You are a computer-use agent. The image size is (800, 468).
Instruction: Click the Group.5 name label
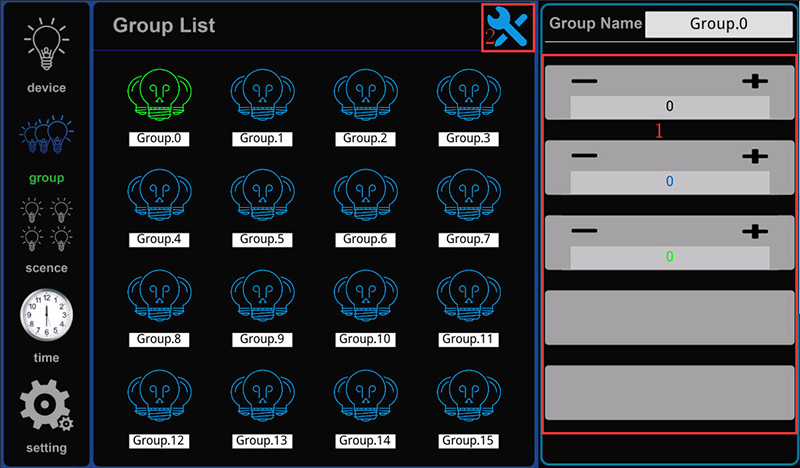(x=262, y=239)
